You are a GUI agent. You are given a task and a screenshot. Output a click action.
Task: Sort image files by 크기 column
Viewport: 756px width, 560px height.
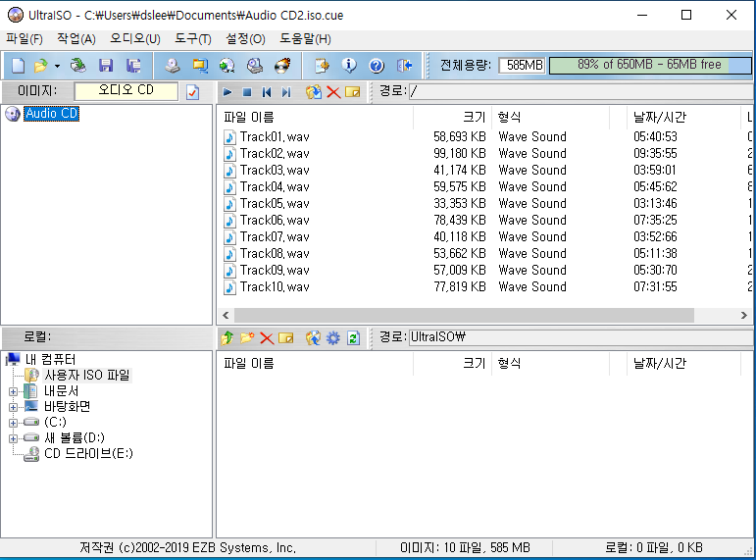click(x=452, y=118)
